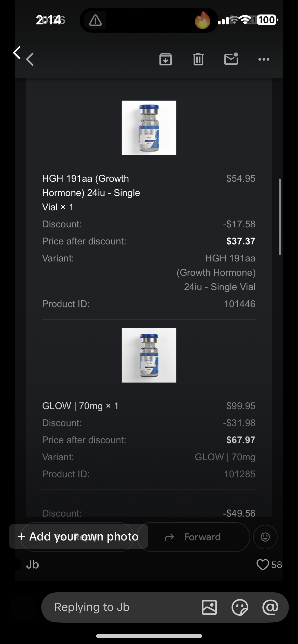The height and width of the screenshot is (644, 298).
Task: Open the GLOW vial product thumbnail
Action: [149, 355]
